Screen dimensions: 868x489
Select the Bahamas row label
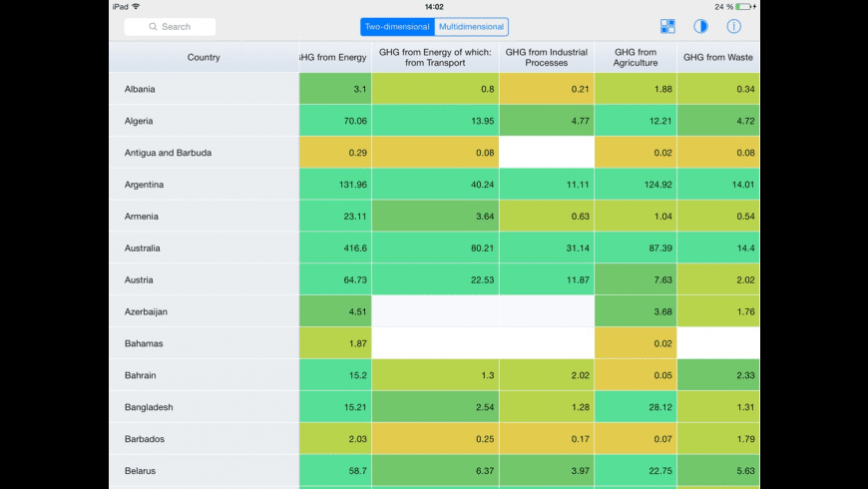pos(144,343)
